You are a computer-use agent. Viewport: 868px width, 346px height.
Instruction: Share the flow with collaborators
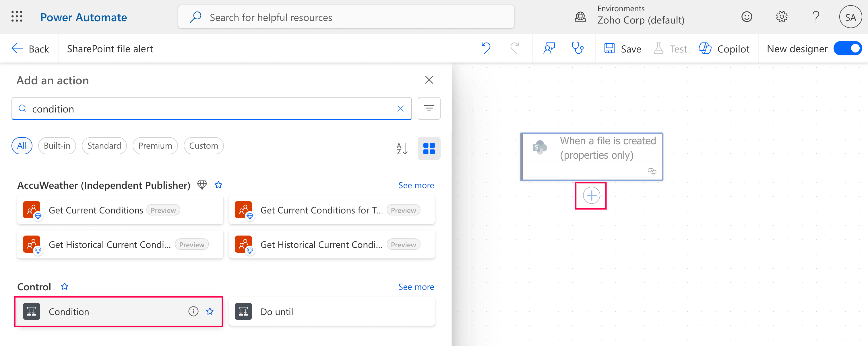[x=549, y=48]
